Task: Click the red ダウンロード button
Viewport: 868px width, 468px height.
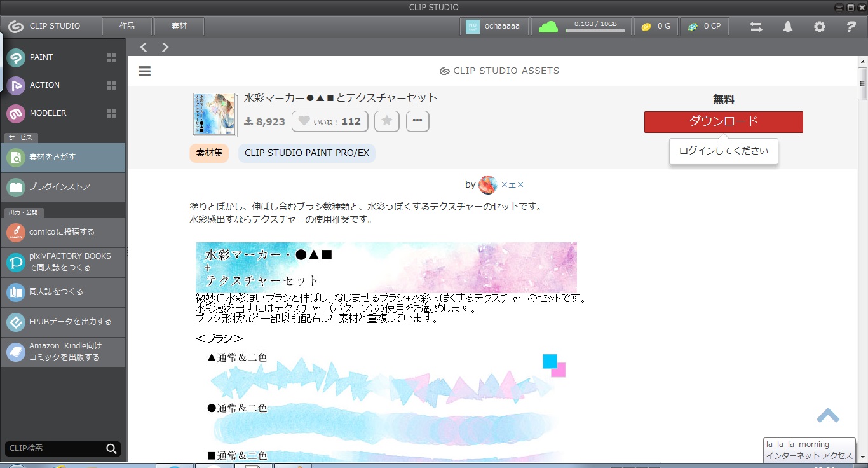Action: click(x=724, y=122)
